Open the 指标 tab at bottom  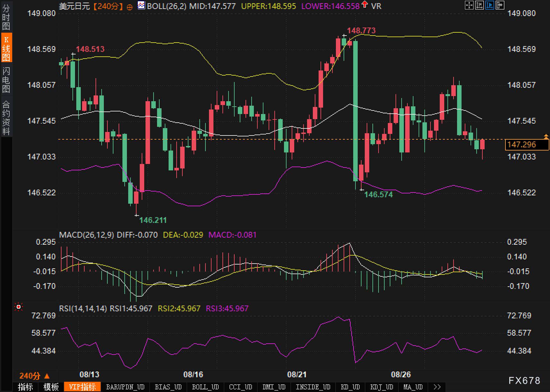[25, 387]
